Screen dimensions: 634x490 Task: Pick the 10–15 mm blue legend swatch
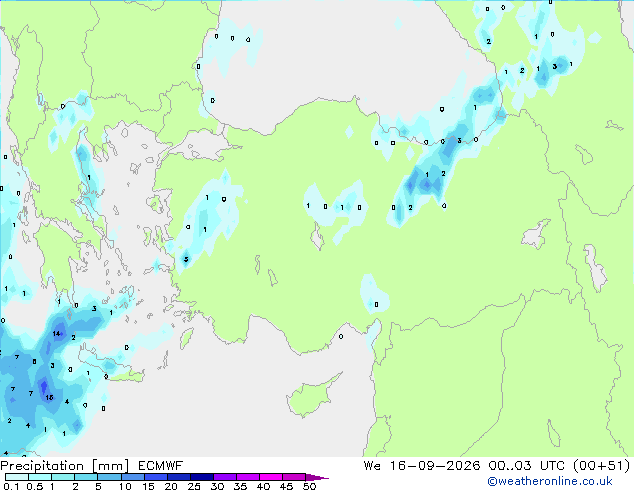[x=133, y=477]
